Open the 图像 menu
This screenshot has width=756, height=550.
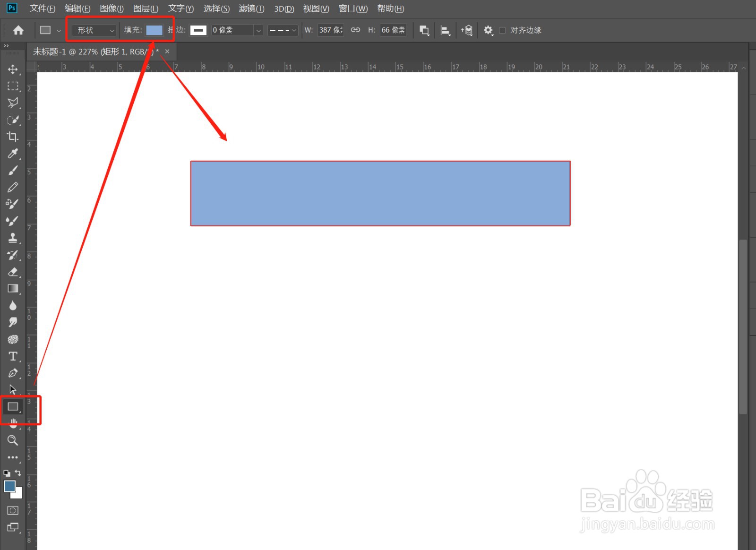point(112,9)
